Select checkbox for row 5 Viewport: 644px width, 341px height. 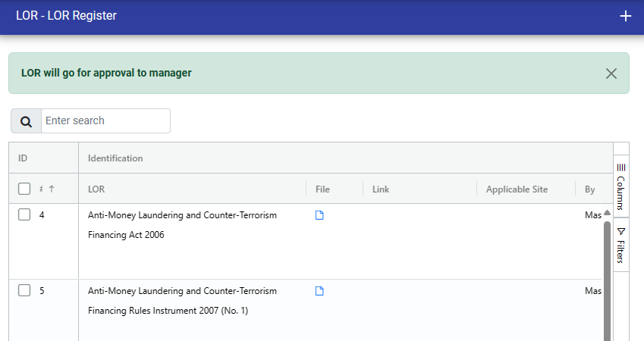click(24, 291)
